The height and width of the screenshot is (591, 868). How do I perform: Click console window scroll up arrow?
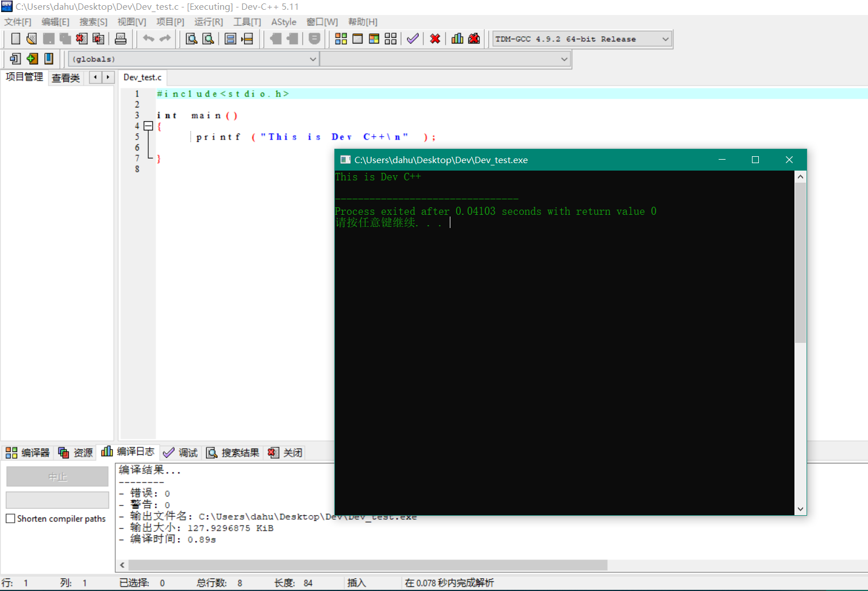pos(800,177)
